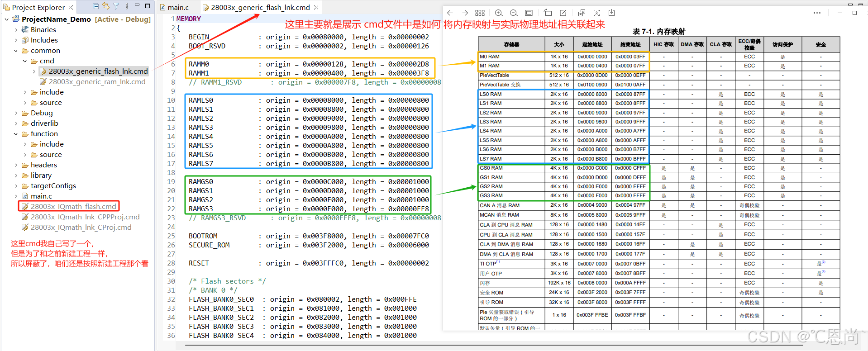Open the filter icon in Project Explorer

116,6
